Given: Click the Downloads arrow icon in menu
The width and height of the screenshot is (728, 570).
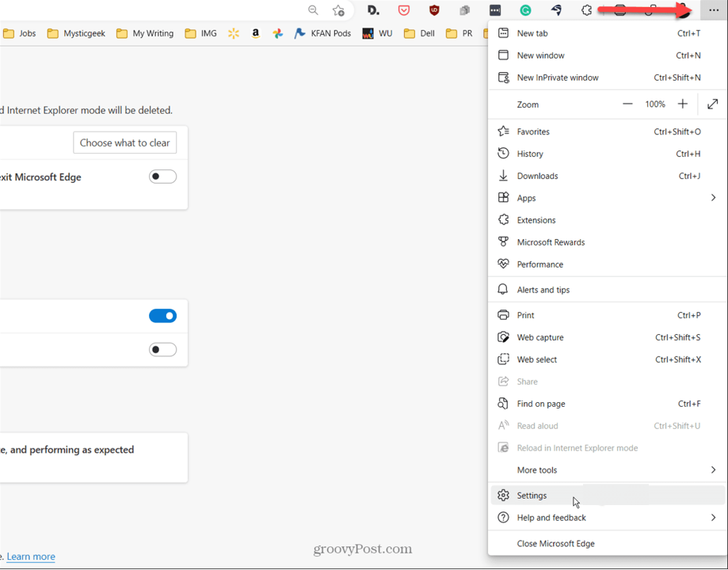Looking at the screenshot, I should point(503,176).
